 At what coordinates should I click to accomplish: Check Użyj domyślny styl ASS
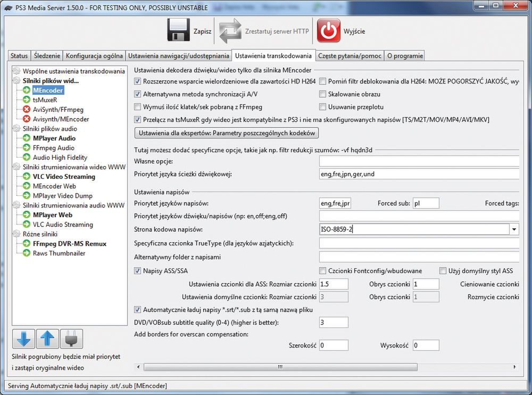coord(443,270)
